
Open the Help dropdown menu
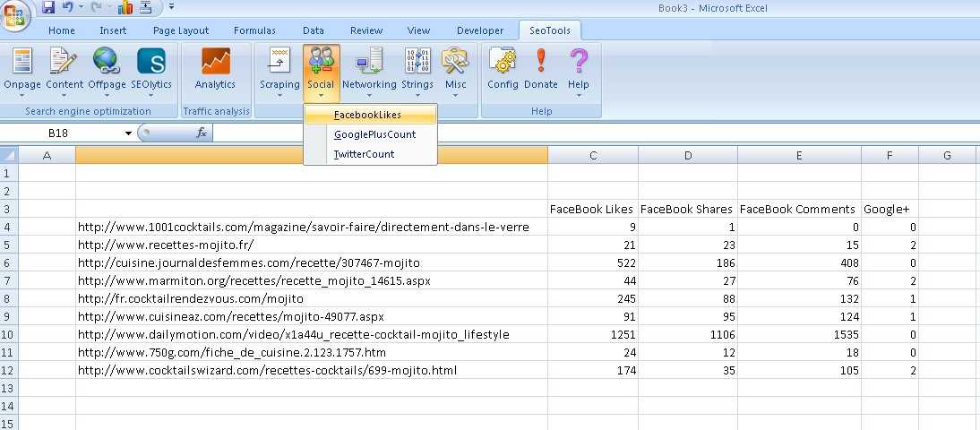tap(579, 95)
